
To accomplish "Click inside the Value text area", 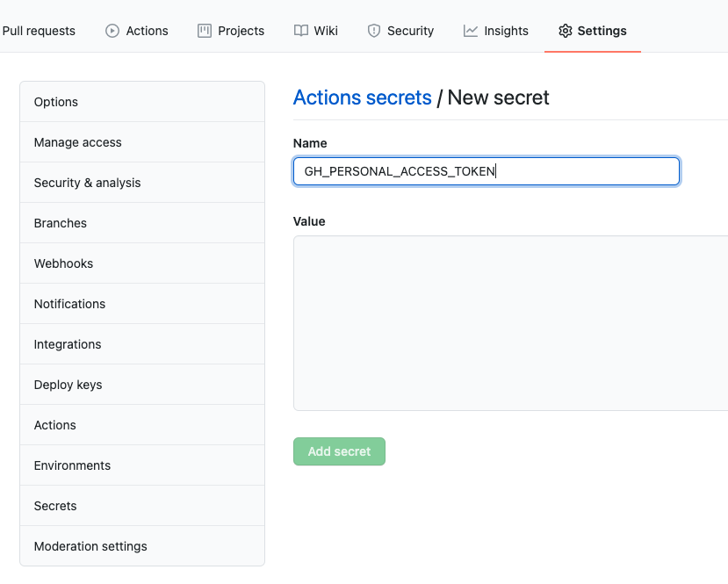I will (x=510, y=322).
